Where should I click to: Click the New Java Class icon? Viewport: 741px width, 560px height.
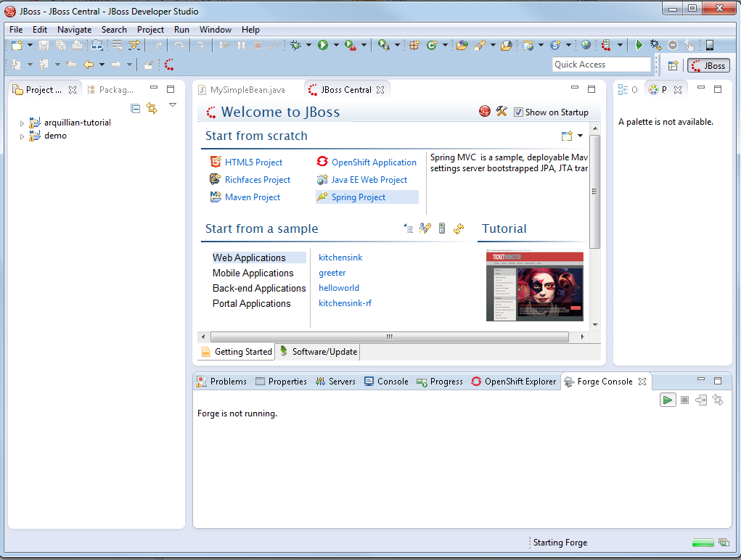[431, 45]
